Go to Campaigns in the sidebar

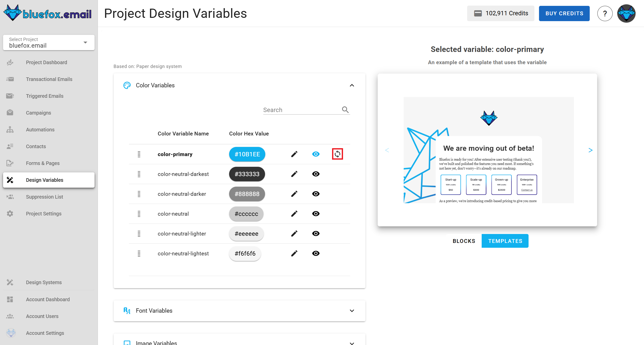(49, 113)
